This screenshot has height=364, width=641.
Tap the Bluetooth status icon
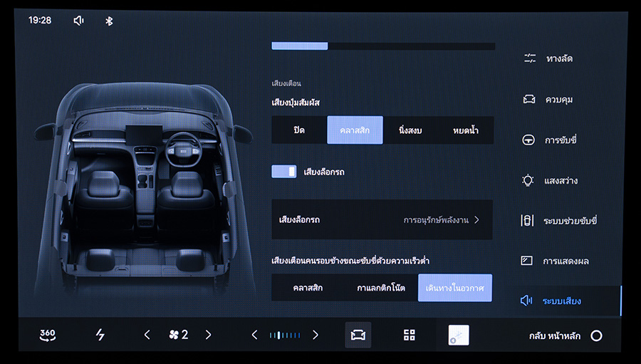(109, 21)
